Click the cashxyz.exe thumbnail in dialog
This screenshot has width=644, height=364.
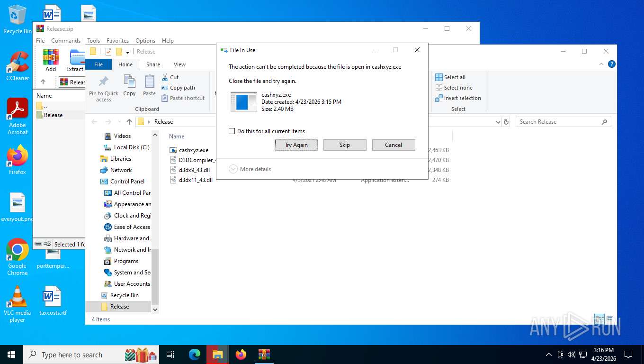click(244, 102)
